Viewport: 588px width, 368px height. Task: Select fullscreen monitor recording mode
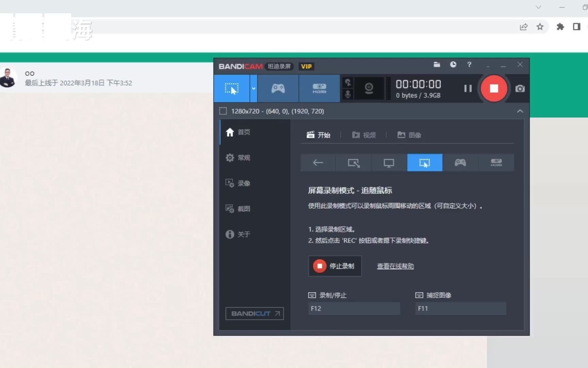click(389, 163)
